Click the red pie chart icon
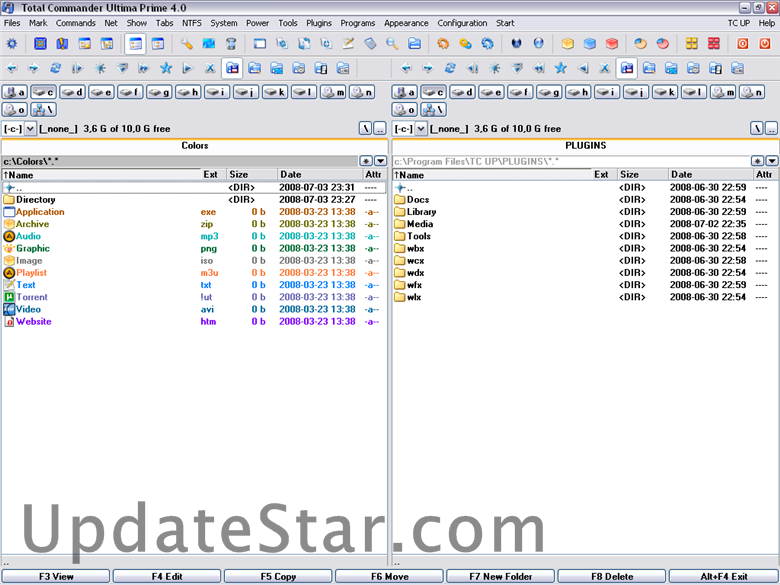The width and height of the screenshot is (780, 585). pos(663,44)
